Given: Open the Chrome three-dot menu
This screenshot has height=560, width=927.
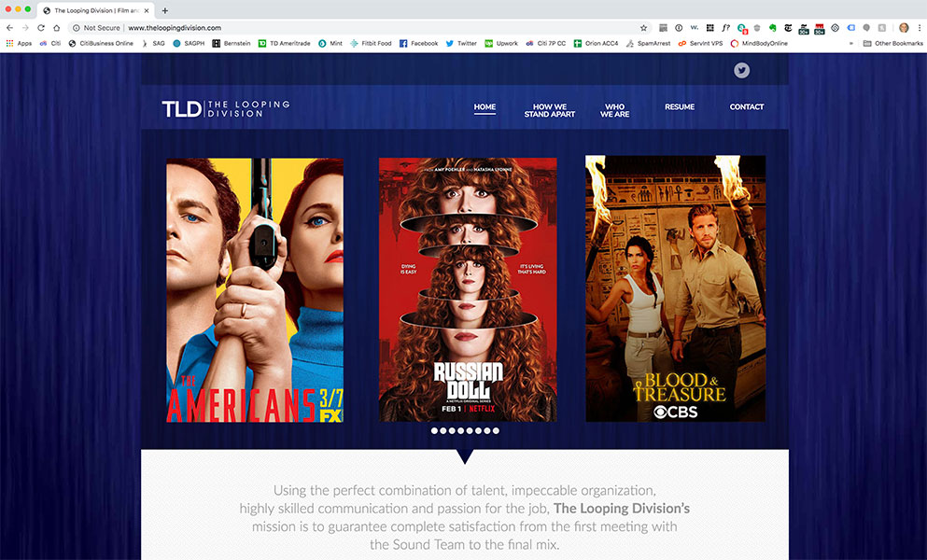Looking at the screenshot, I should [x=920, y=28].
